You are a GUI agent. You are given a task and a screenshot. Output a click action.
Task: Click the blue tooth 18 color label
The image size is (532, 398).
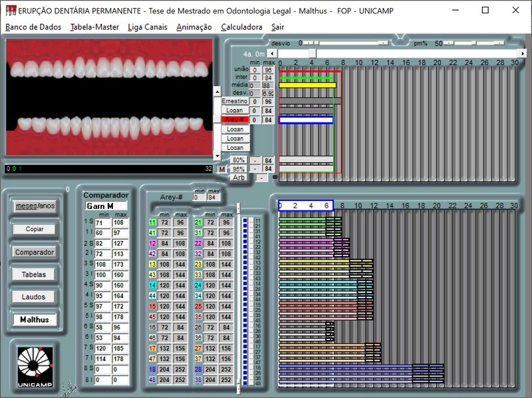coord(152,369)
